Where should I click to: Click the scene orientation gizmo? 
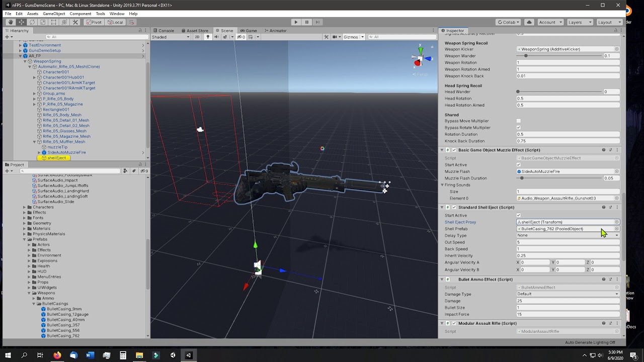[421, 57]
